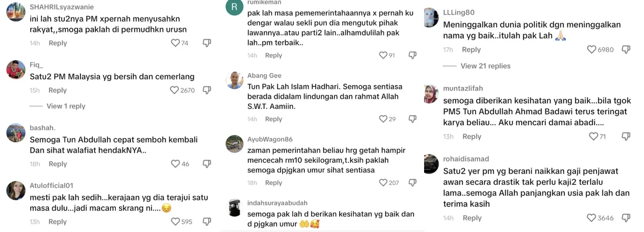644x232 pixels.
Task: Dislike muntazlifah's comment with thumbs-down
Action: (x=626, y=136)
